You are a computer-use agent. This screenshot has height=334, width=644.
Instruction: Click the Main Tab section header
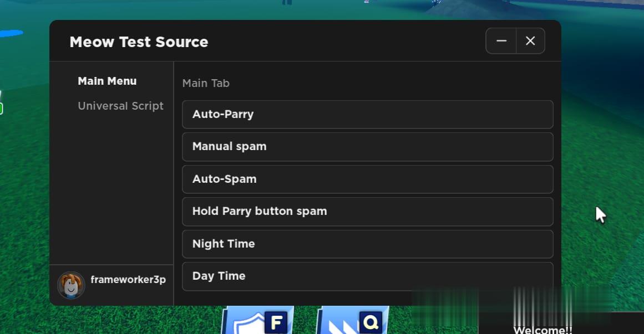(x=206, y=83)
